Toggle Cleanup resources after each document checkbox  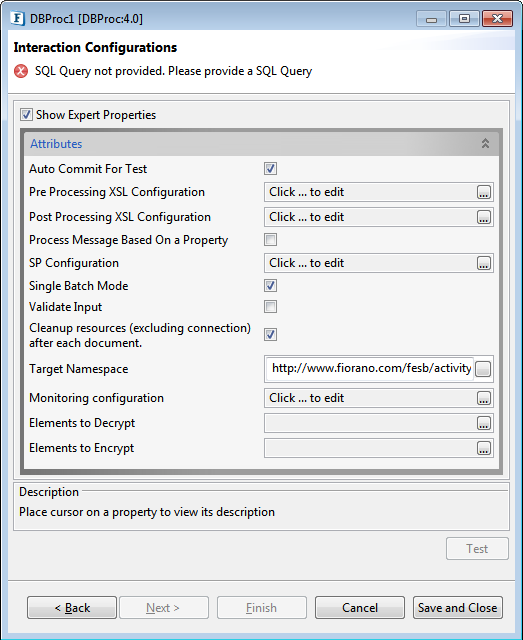pyautogui.click(x=270, y=334)
